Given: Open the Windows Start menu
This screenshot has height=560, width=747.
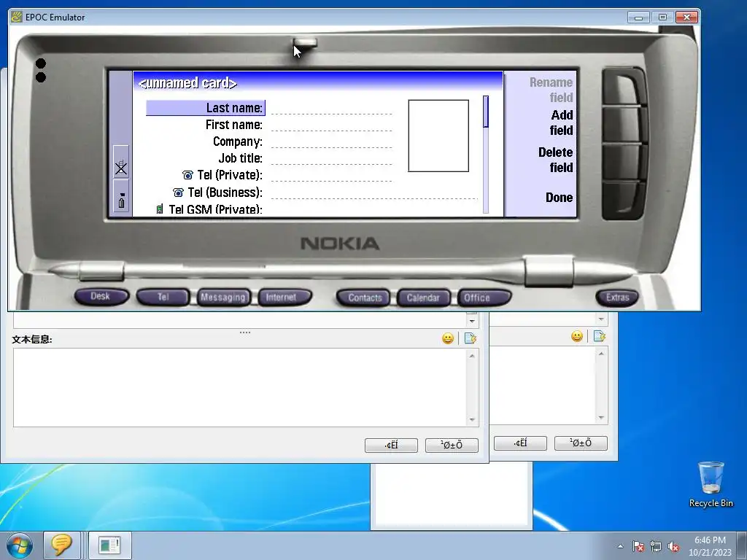Looking at the screenshot, I should point(20,545).
